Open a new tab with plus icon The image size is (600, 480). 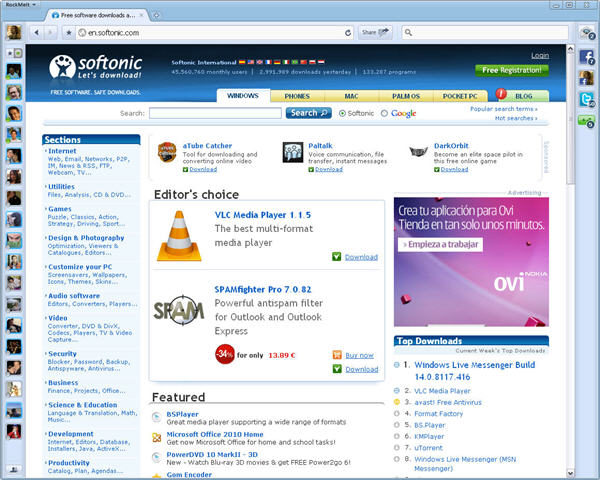coord(156,15)
